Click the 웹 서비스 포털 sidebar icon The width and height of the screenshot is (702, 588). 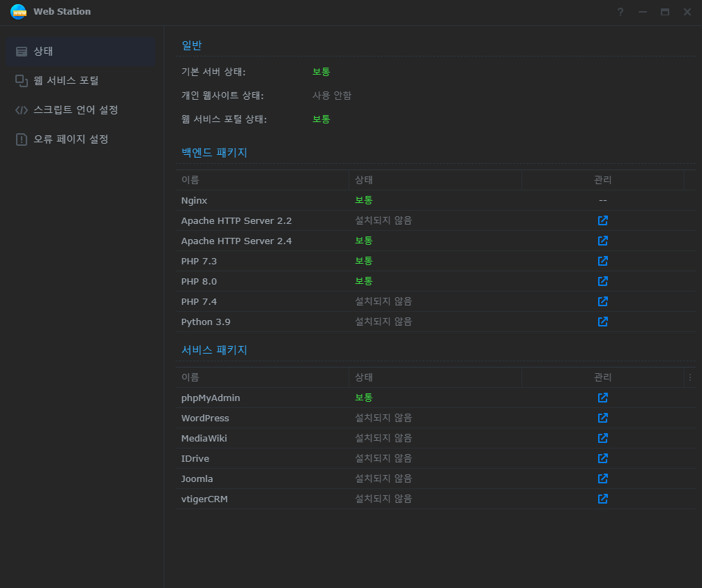(22, 81)
